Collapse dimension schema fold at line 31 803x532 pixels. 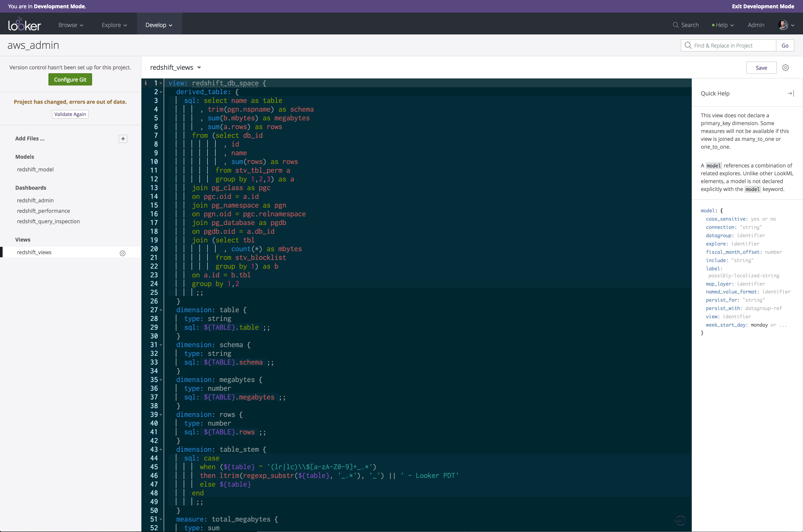[161, 345]
